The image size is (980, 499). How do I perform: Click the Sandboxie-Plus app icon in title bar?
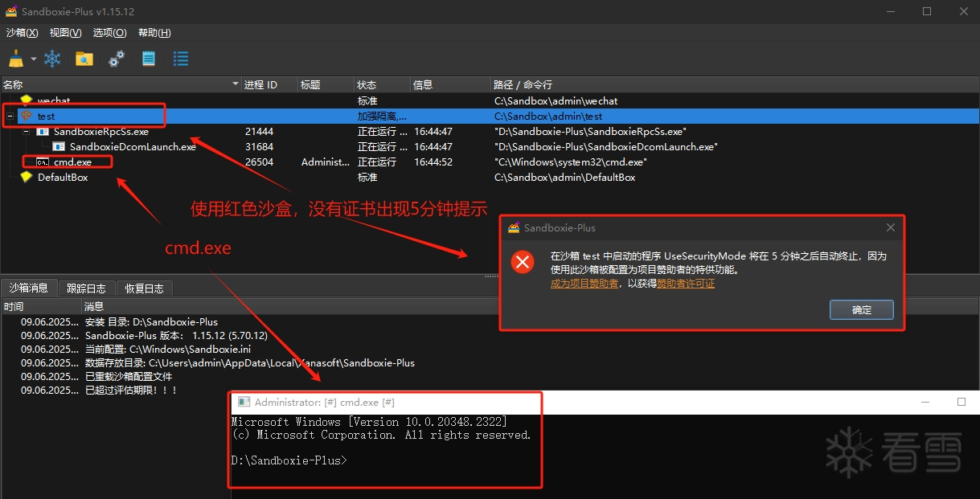pyautogui.click(x=11, y=11)
